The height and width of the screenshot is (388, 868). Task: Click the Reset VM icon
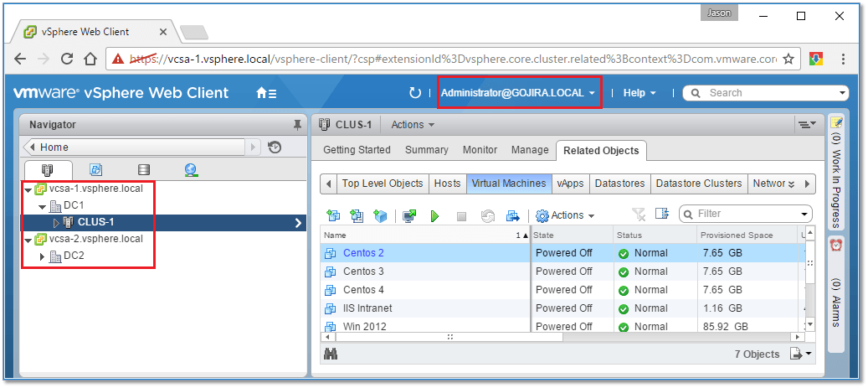click(488, 216)
